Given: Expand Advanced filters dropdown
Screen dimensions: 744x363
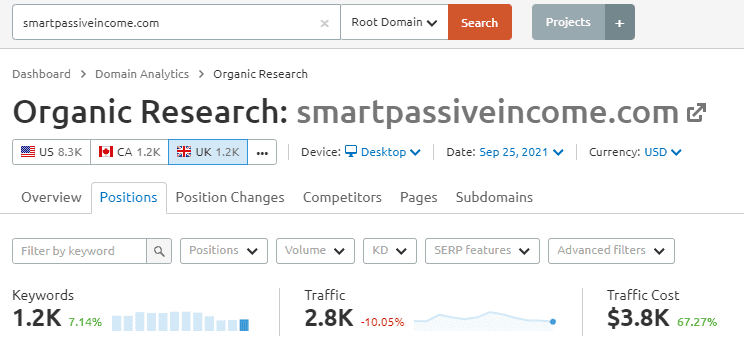Looking at the screenshot, I should click(611, 251).
